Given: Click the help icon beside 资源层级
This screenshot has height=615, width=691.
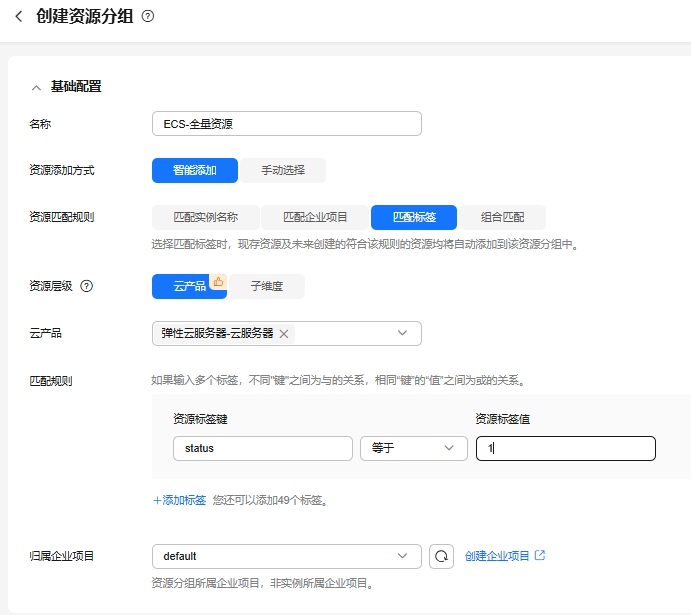Looking at the screenshot, I should coord(87,286).
